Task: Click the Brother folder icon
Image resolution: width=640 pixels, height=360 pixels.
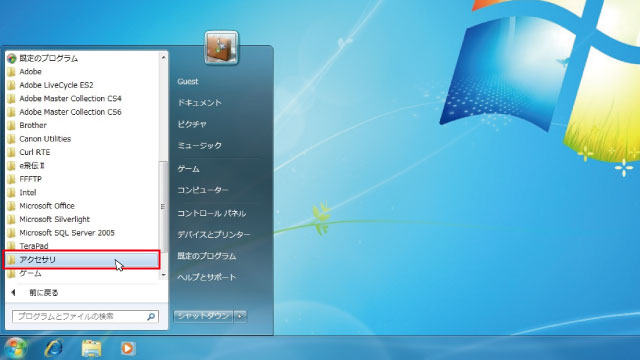Action: coord(11,125)
